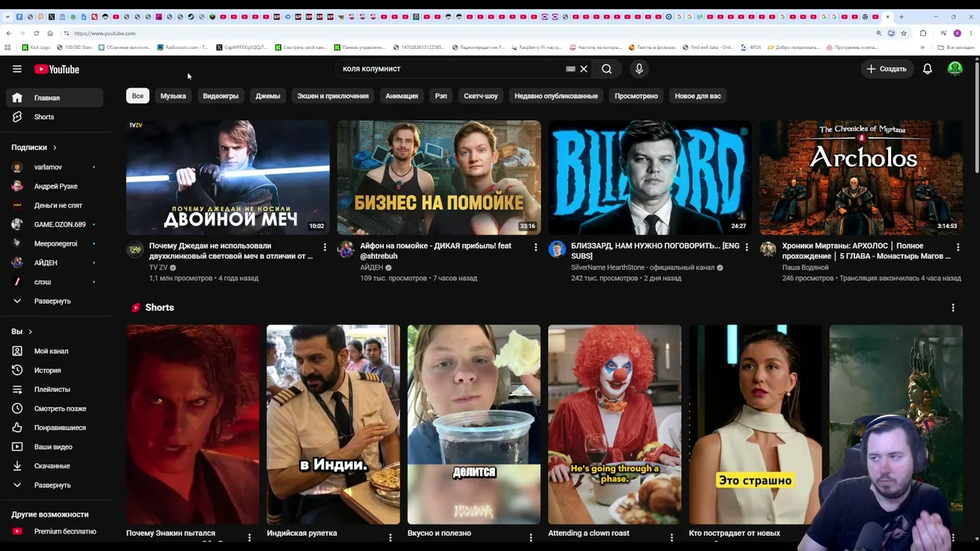This screenshot has height=551, width=980.
Task: Expand the Вы section header
Action: pos(22,331)
